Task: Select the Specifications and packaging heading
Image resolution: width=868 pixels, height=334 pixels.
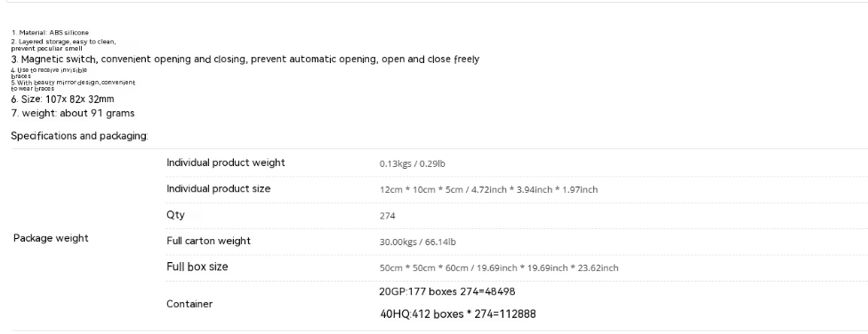Action: [x=80, y=136]
